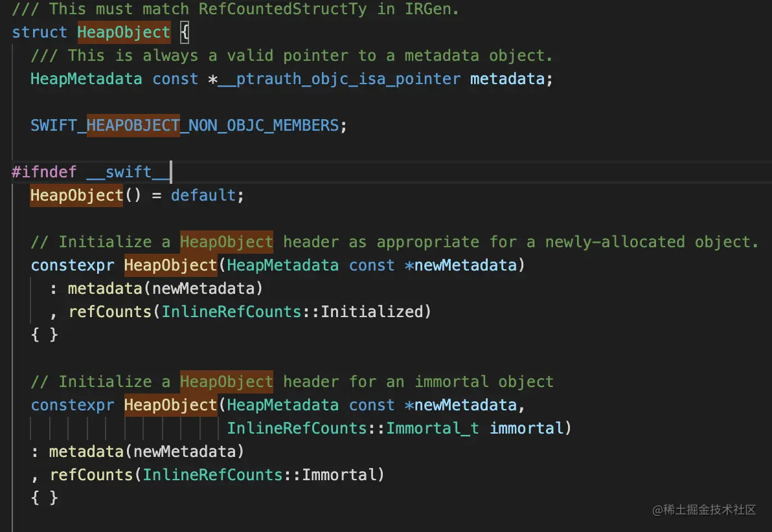The image size is (772, 532).
Task: Click InlineRefCounts::Initialized initializer value
Action: tap(293, 311)
